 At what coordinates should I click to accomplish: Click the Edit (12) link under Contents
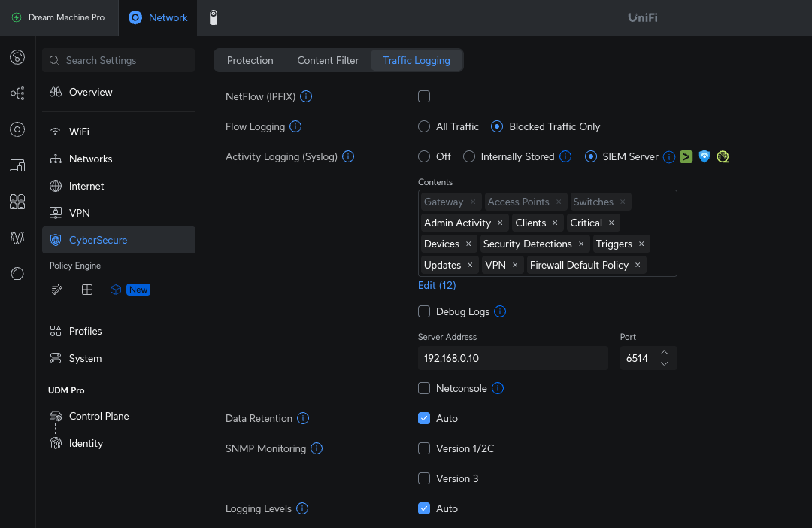click(x=437, y=285)
